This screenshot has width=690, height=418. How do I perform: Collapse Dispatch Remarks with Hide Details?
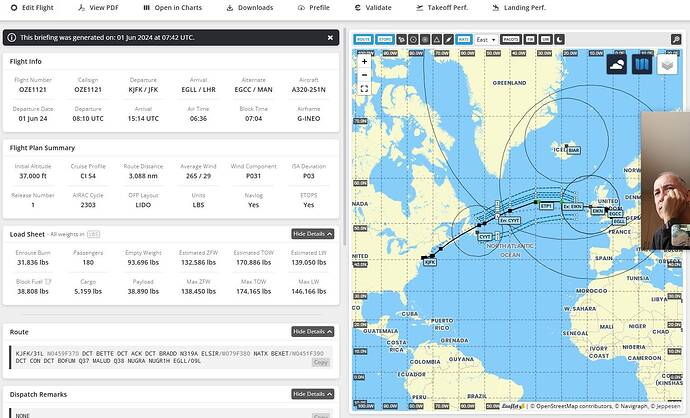[312, 394]
